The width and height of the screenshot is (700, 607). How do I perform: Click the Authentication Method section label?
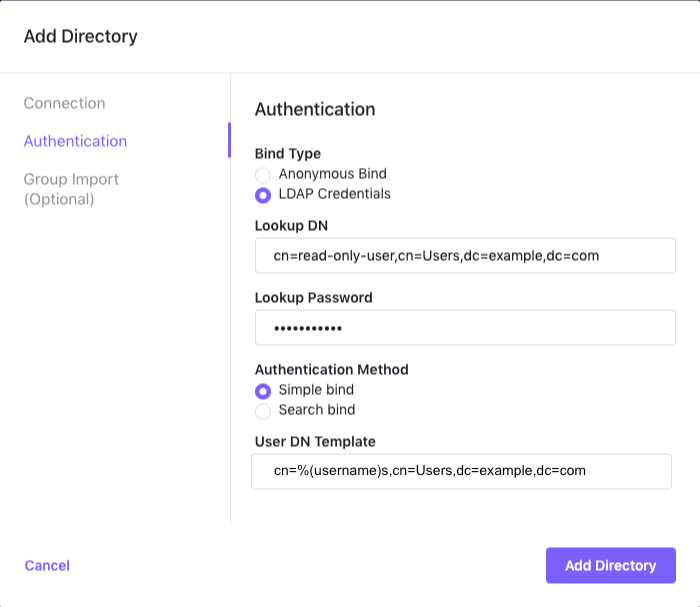332,370
